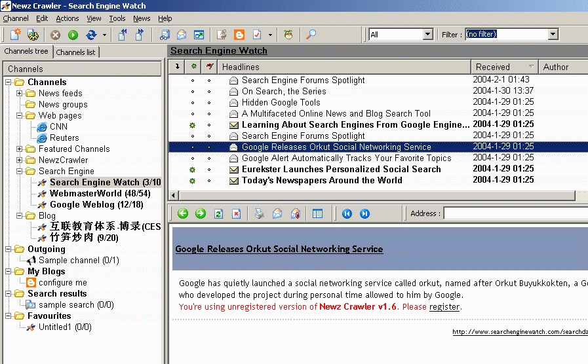This screenshot has height=364, width=588.
Task: Open the Actions menu
Action: point(67,18)
